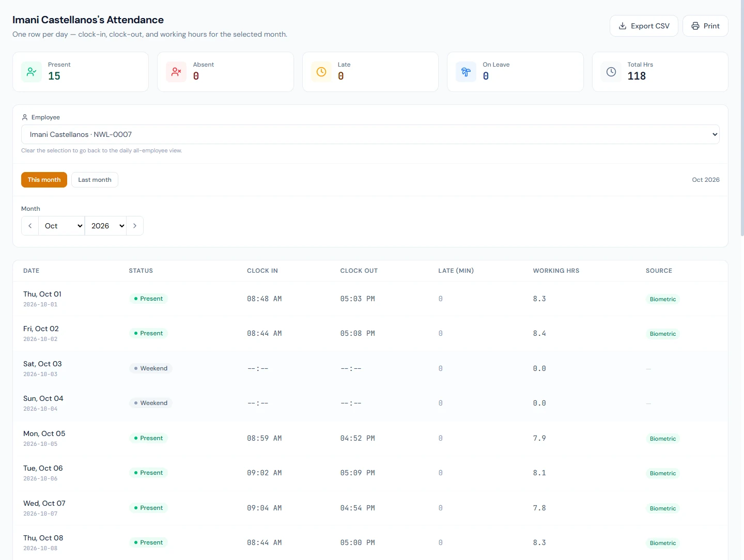Click the CLOCK IN column header

coord(262,271)
